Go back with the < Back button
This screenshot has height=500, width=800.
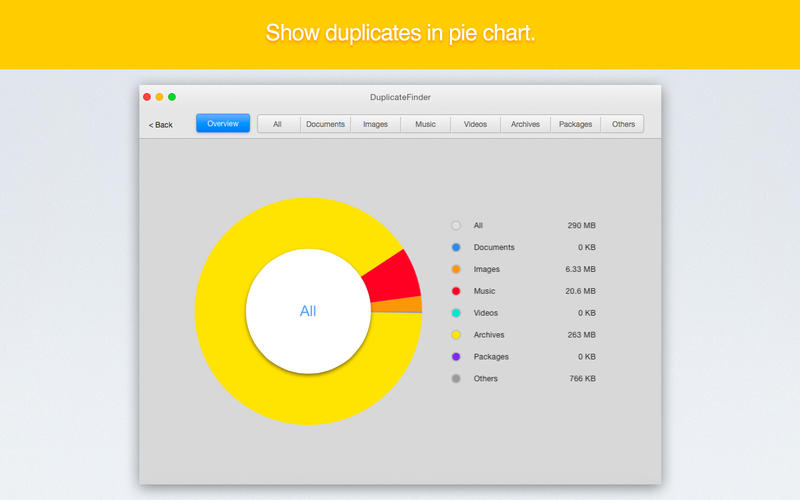[x=160, y=124]
